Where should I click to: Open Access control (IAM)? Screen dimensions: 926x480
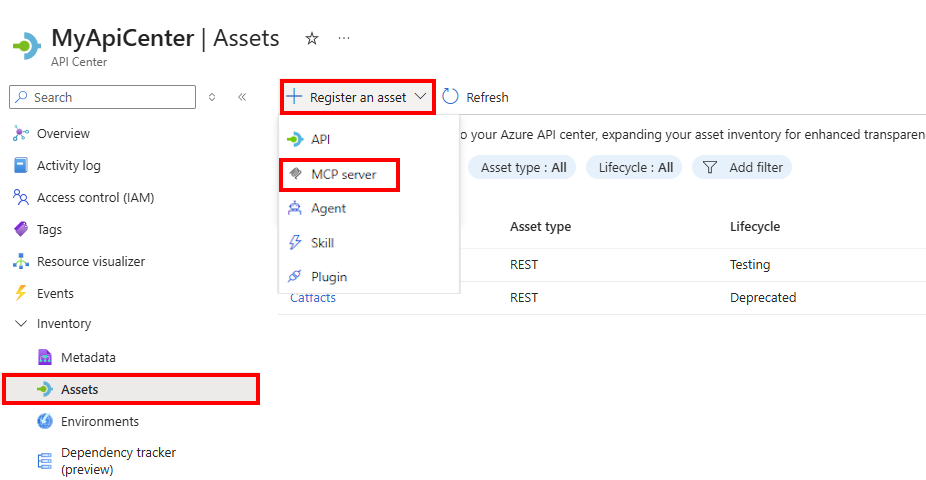95,197
